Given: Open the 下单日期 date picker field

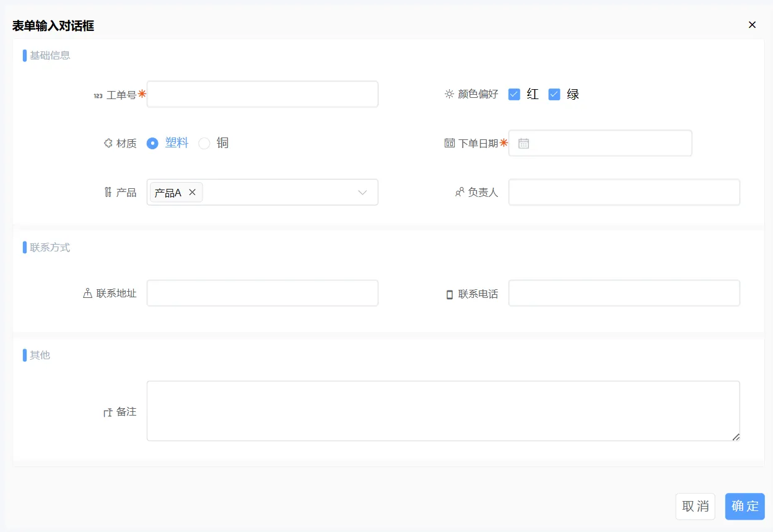Looking at the screenshot, I should point(600,143).
